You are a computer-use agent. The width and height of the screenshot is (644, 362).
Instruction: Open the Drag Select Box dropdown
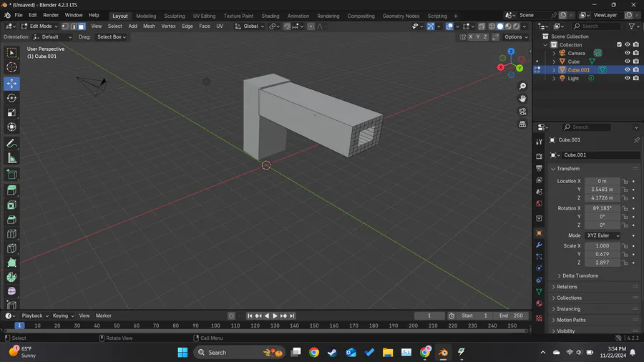(112, 37)
